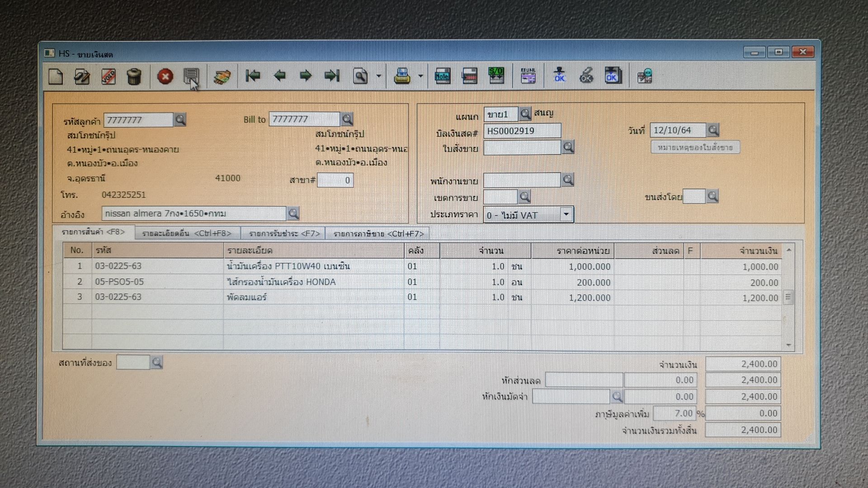Open the rightmost globe table toolbar icon
868x488 pixels.
tap(645, 76)
